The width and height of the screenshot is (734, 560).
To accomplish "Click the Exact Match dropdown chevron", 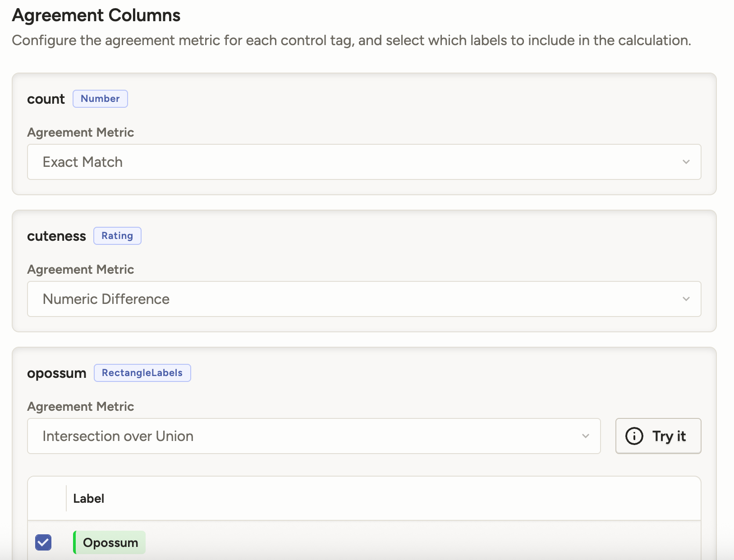I will click(686, 162).
